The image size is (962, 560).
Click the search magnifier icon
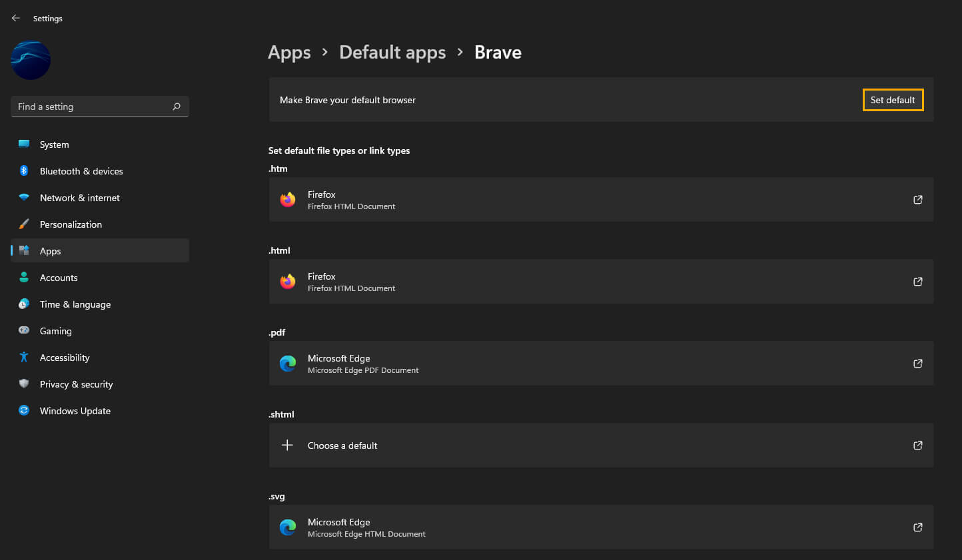point(177,107)
